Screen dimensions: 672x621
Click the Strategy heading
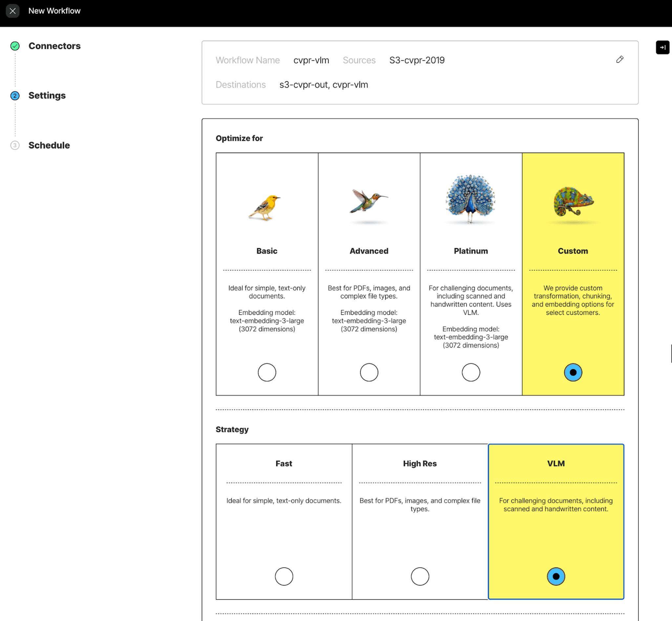coord(232,429)
